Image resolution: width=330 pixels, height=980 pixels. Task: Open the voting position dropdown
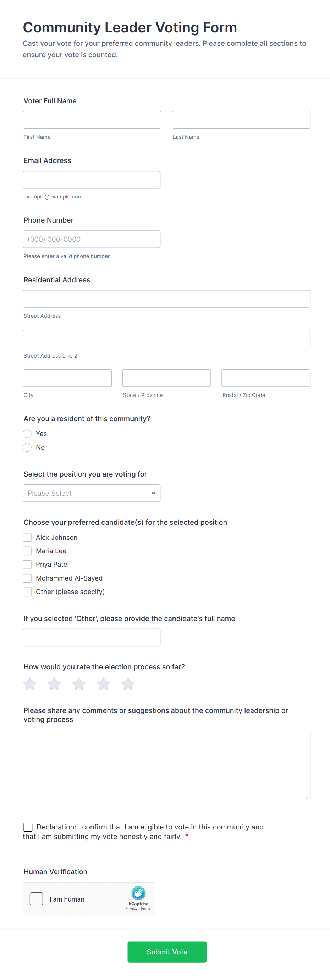click(92, 493)
